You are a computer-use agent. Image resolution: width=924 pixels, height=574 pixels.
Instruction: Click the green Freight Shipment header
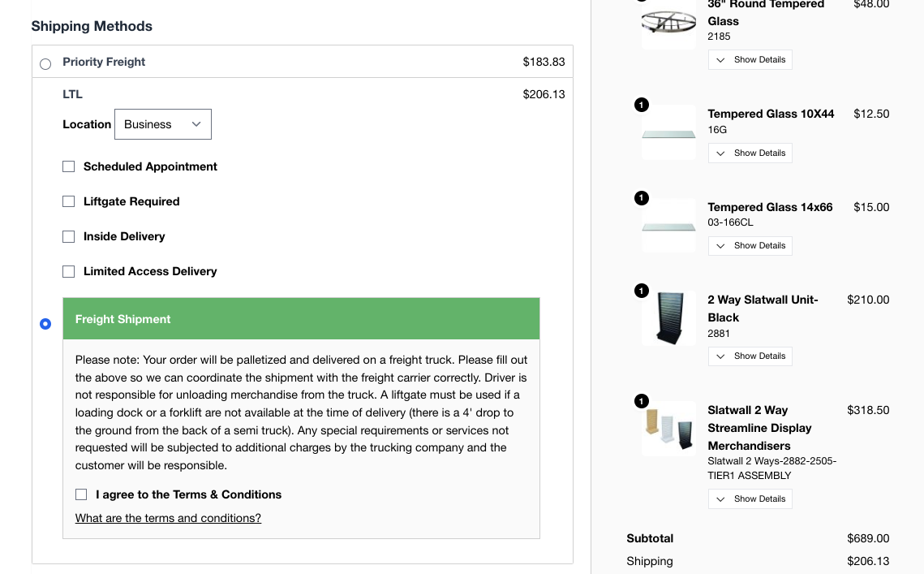tap(301, 319)
